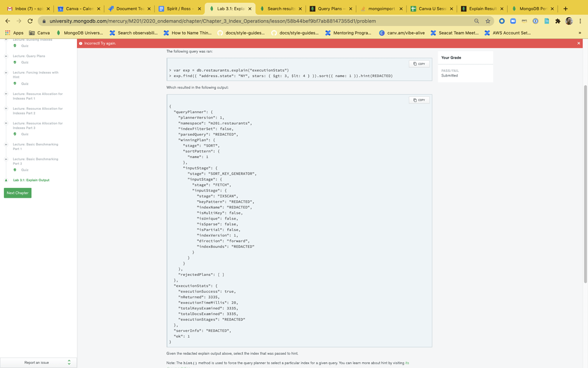
Task: Open the Canva bookmark folder
Action: click(x=40, y=33)
